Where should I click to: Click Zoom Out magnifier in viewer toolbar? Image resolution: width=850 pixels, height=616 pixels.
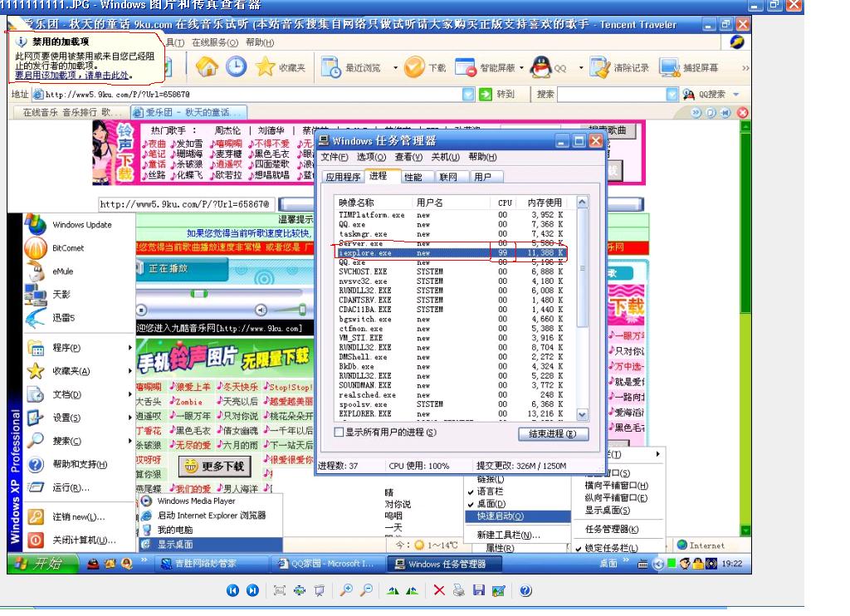(366, 590)
